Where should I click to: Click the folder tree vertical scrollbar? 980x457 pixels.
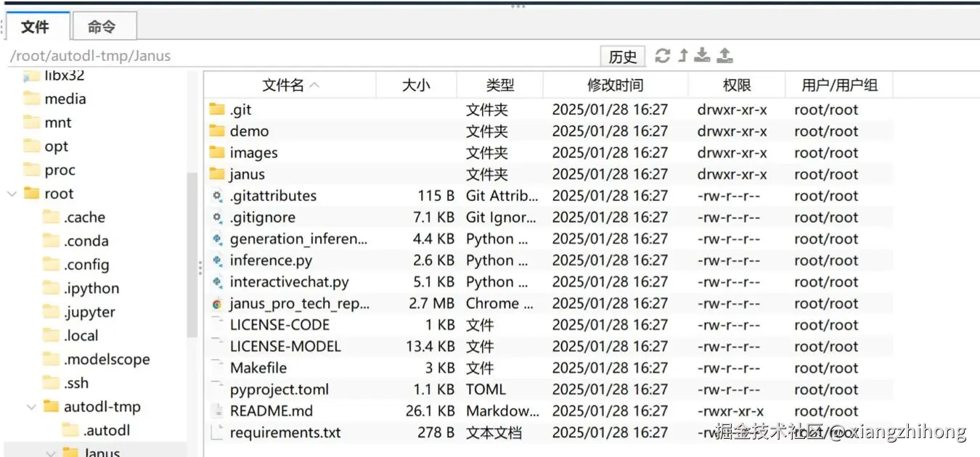pos(192,254)
